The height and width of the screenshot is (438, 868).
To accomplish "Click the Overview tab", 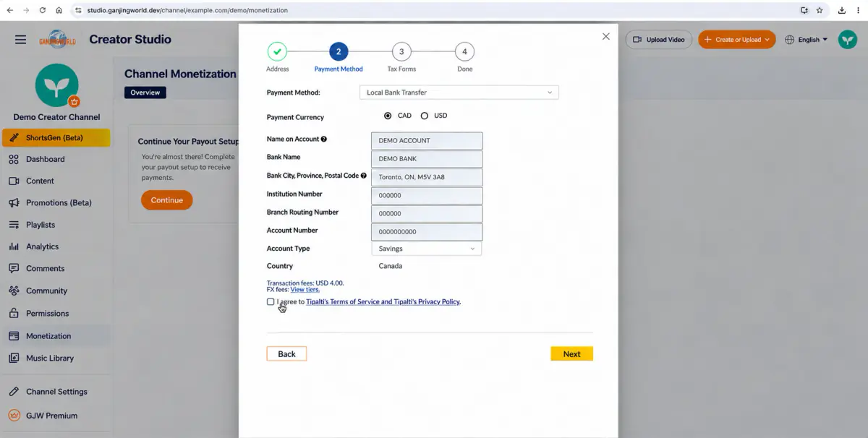I will click(x=145, y=93).
